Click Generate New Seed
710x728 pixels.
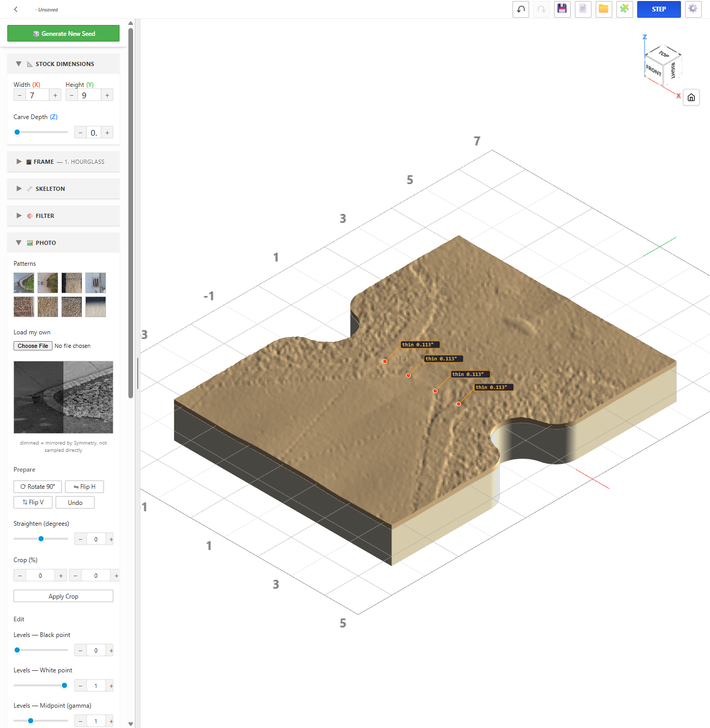click(x=63, y=33)
